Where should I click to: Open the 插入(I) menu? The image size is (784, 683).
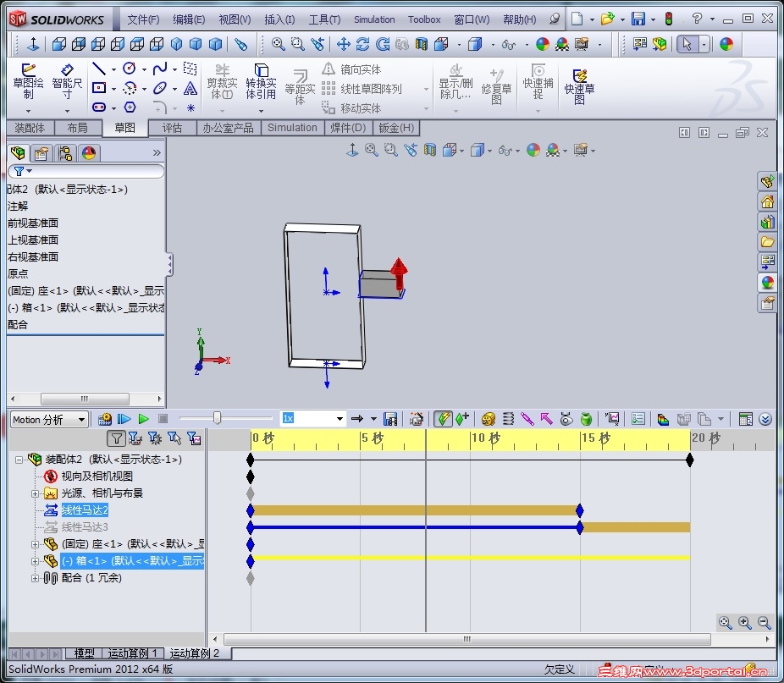[x=279, y=19]
